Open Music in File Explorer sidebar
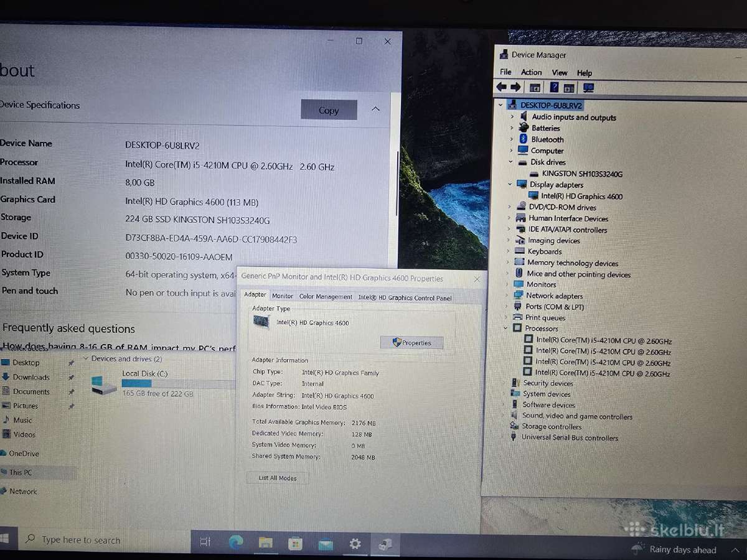The width and height of the screenshot is (747, 560). (x=22, y=420)
